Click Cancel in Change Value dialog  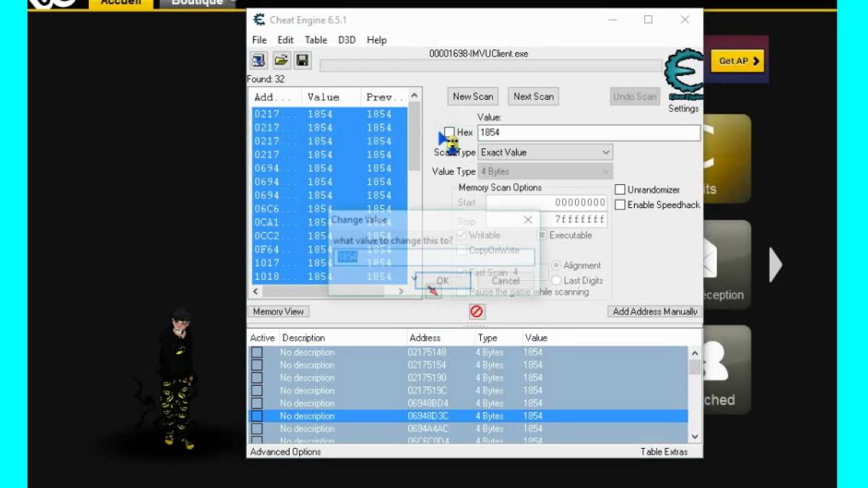click(505, 281)
